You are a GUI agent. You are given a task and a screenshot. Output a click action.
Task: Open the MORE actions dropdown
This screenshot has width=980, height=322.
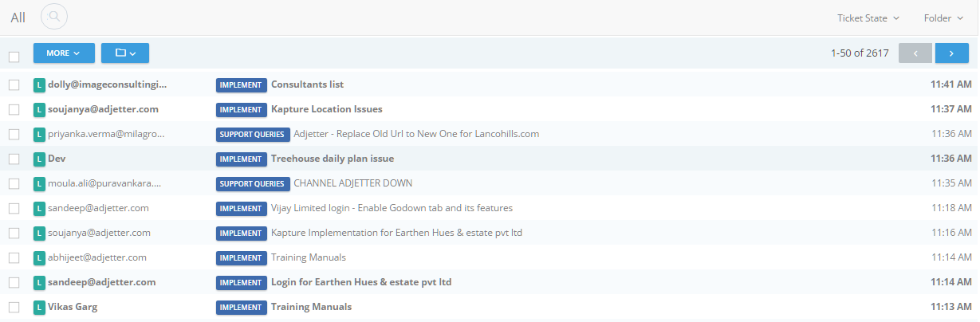point(64,53)
